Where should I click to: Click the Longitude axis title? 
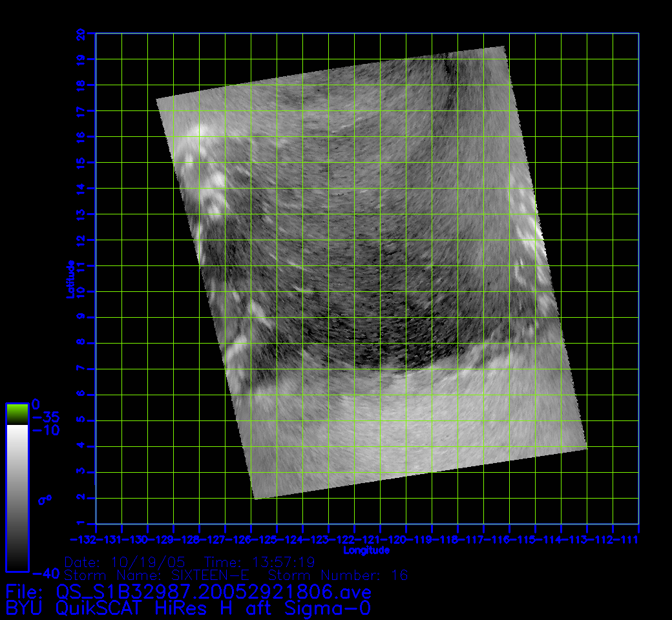366,551
